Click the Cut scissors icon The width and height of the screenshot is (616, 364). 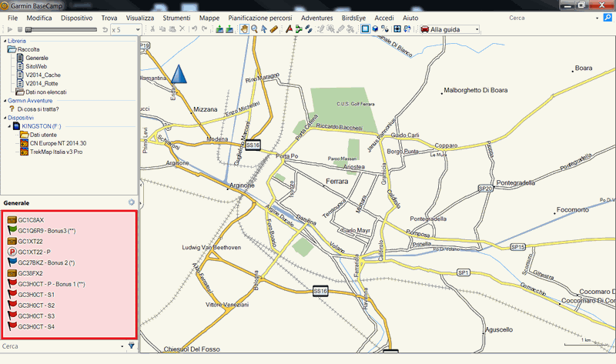click(152, 29)
